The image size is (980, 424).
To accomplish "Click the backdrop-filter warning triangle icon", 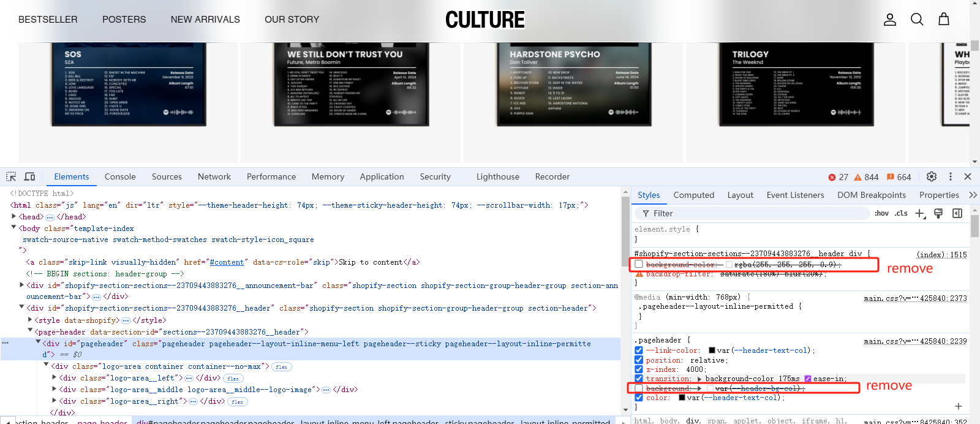I will [639, 274].
